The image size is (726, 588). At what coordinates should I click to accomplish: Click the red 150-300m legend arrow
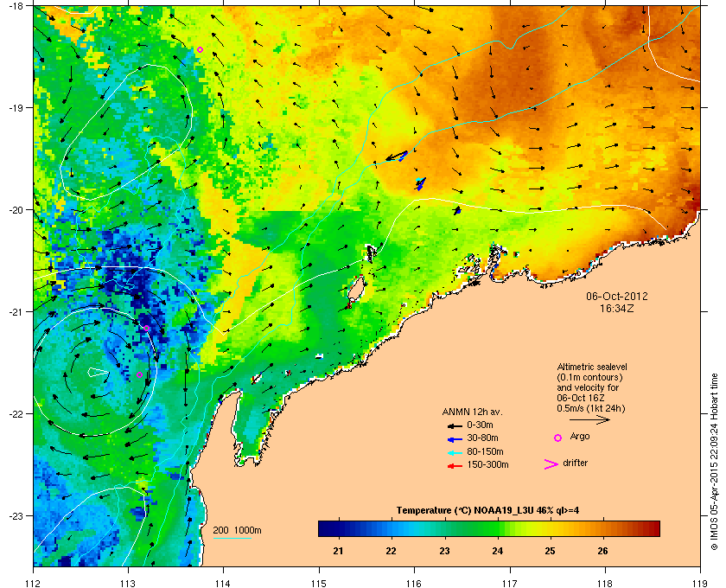(455, 466)
